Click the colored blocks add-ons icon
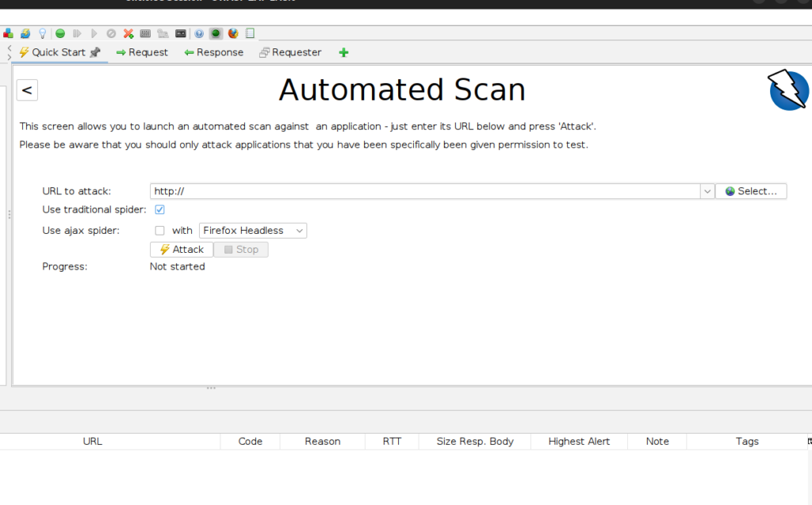Image resolution: width=812 pixels, height=505 pixels. pos(9,33)
